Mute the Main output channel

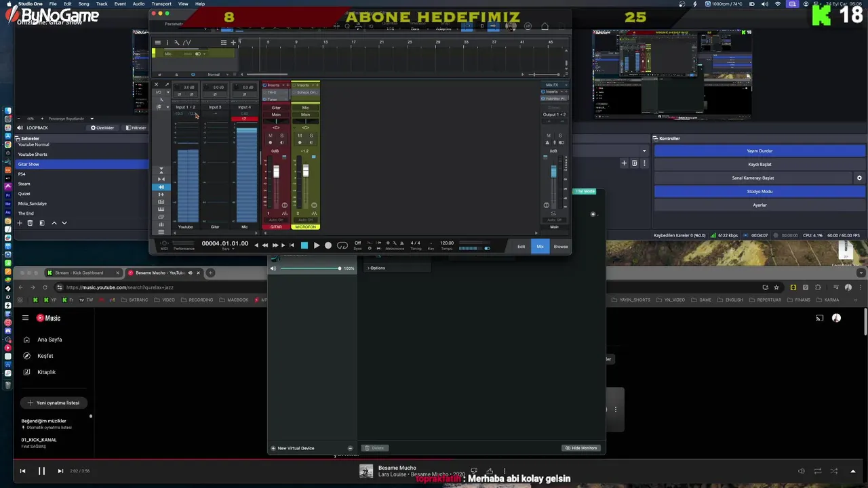[x=549, y=136]
